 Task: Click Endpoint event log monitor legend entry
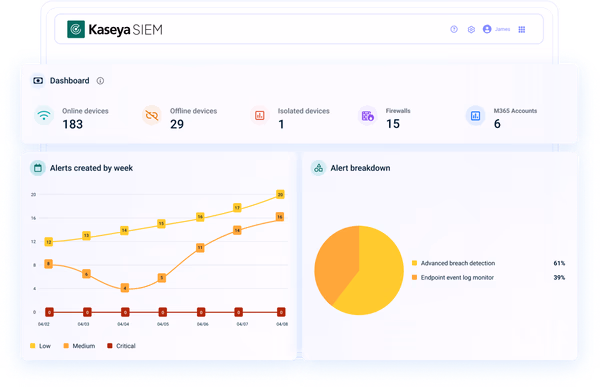(453, 278)
